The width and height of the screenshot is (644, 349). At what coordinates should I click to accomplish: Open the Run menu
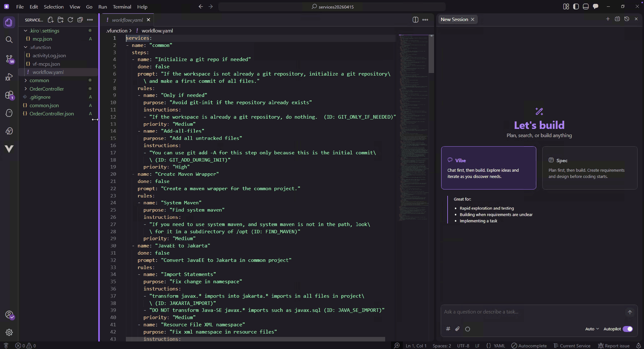[x=102, y=6]
